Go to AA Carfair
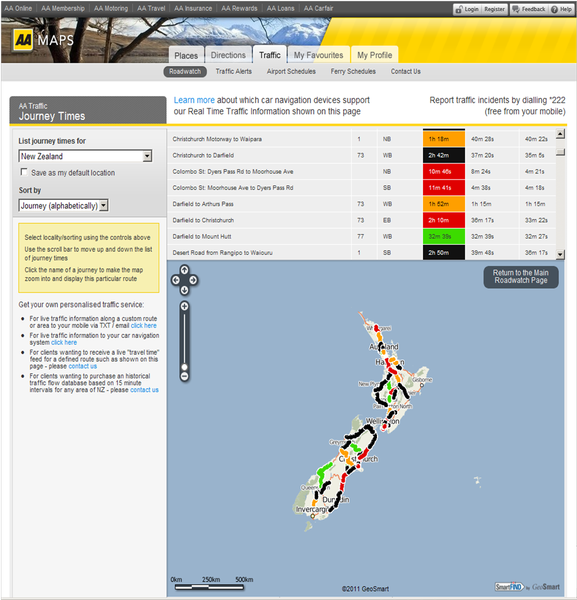 [318, 8]
